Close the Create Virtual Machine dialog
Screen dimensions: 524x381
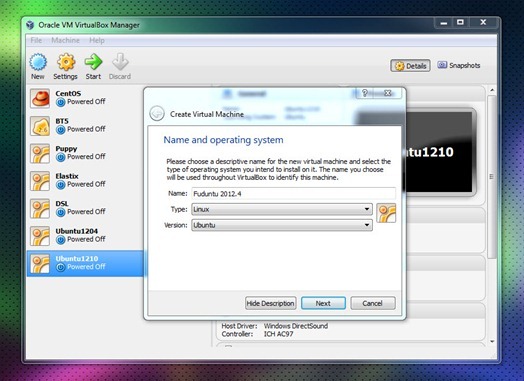click(388, 93)
